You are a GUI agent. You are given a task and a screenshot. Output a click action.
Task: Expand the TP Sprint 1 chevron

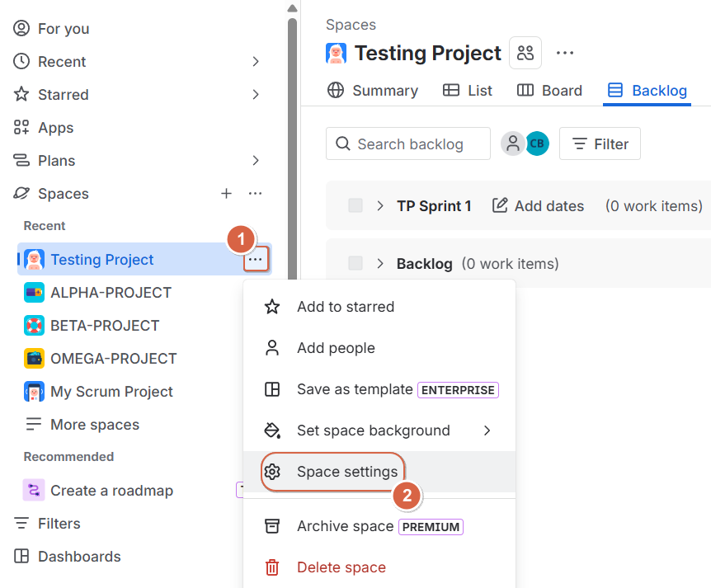pyautogui.click(x=380, y=206)
